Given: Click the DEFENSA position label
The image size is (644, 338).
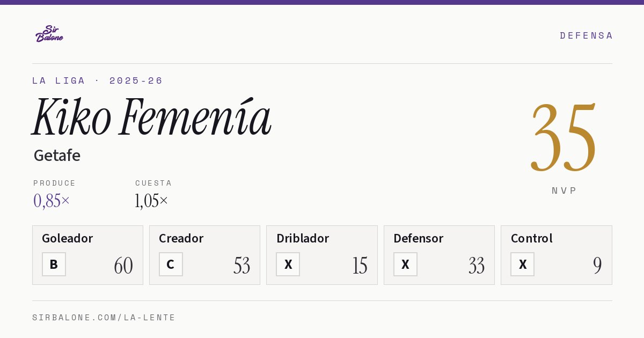Looking at the screenshot, I should pos(586,35).
